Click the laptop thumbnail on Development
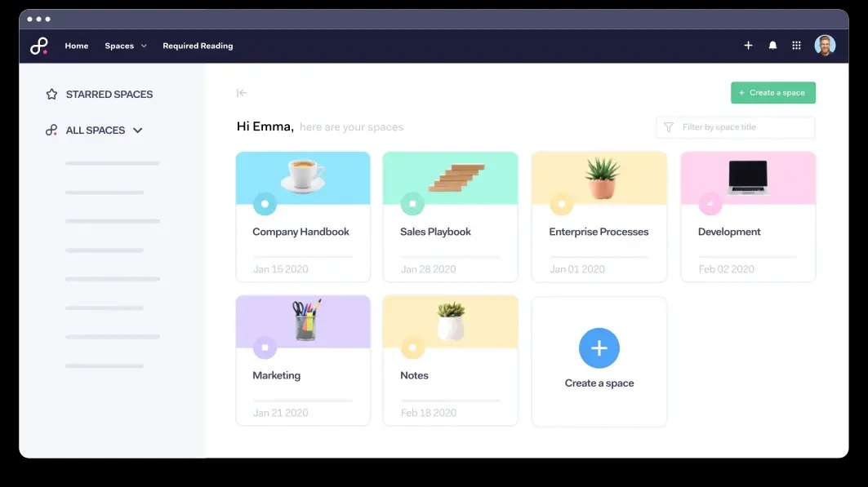The image size is (868, 487). pos(748,177)
